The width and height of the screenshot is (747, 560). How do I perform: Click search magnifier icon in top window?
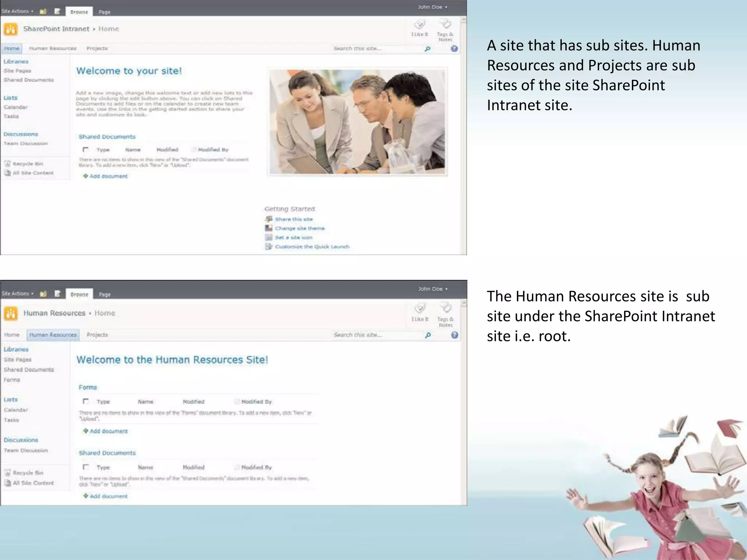(x=428, y=48)
